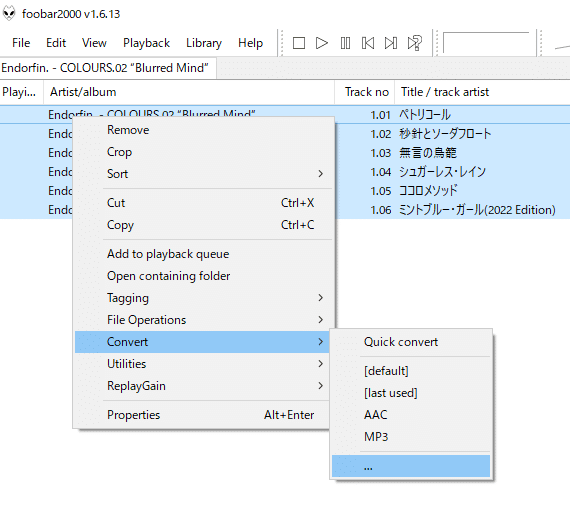570x515 pixels.
Task: Open the Library menu
Action: point(204,43)
